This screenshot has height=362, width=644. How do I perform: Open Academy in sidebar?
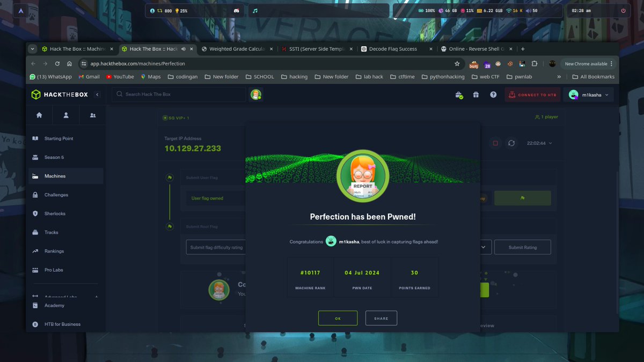click(x=65, y=305)
